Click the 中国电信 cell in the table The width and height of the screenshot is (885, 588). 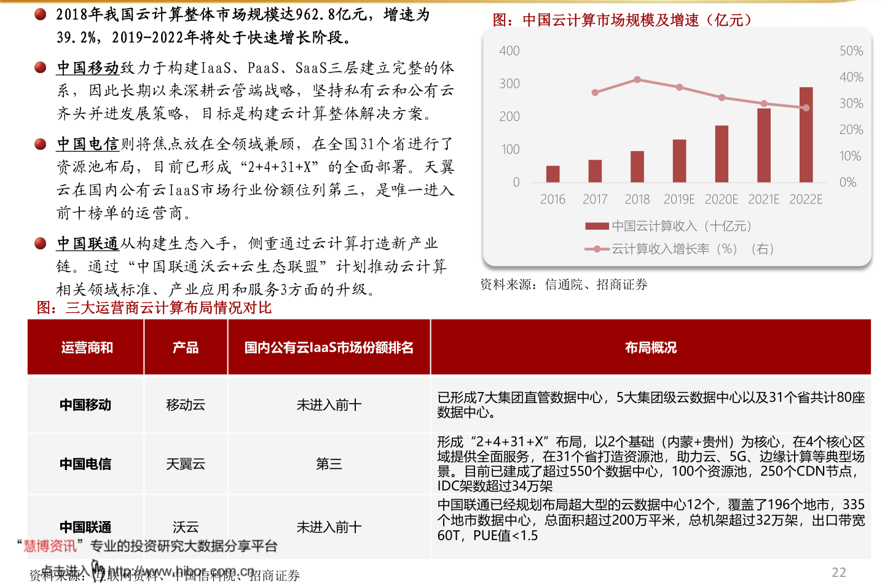[x=85, y=464]
